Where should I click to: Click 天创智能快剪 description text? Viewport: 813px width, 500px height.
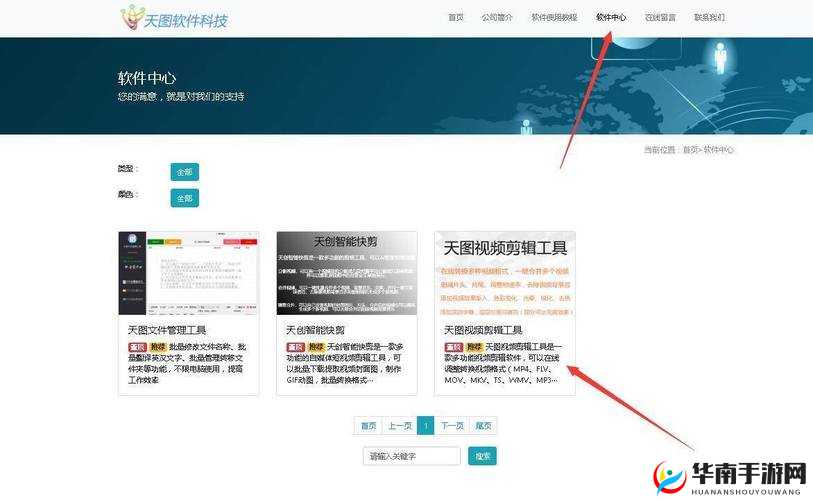coord(345,364)
